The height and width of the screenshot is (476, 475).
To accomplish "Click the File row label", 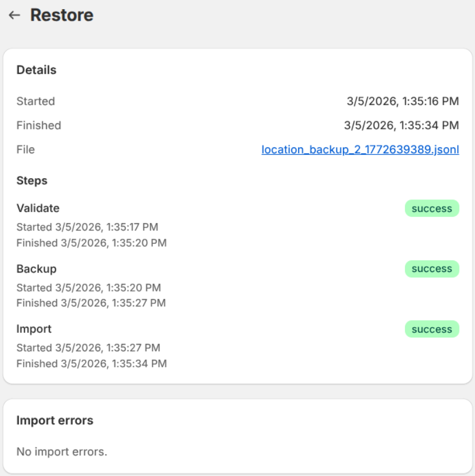I will tap(25, 149).
